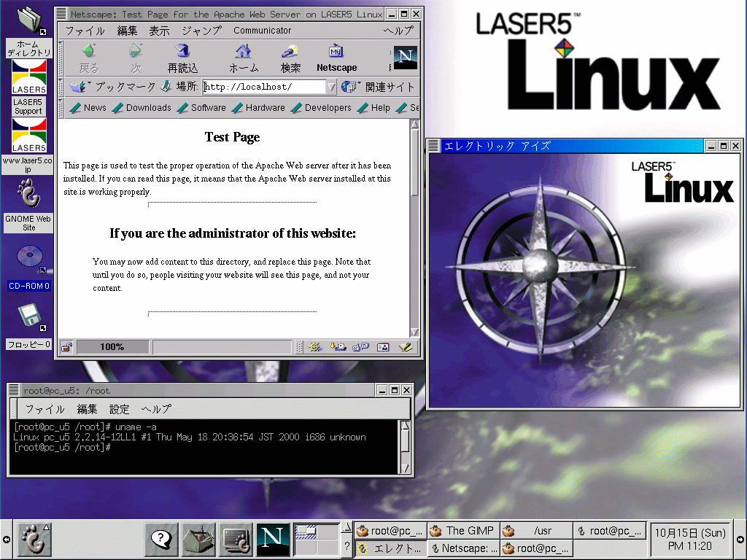The image size is (747, 560).
Task: Open My Netscape toolbar button
Action: (336, 58)
